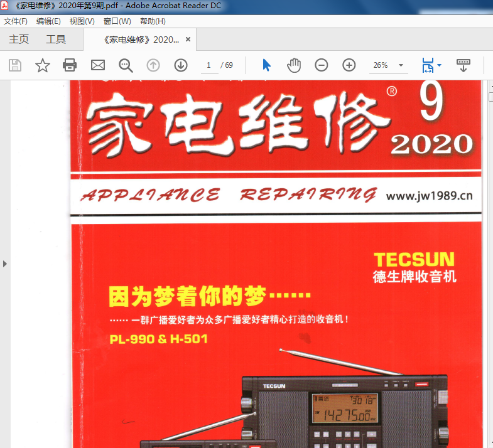Switch to the 工具 tools view
Viewport: 493px width, 448px height.
pos(56,40)
